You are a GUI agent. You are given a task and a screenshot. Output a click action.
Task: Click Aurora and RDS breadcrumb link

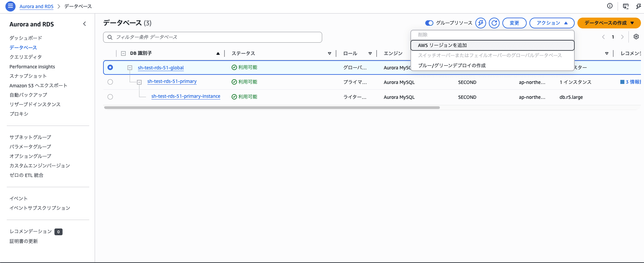[37, 6]
